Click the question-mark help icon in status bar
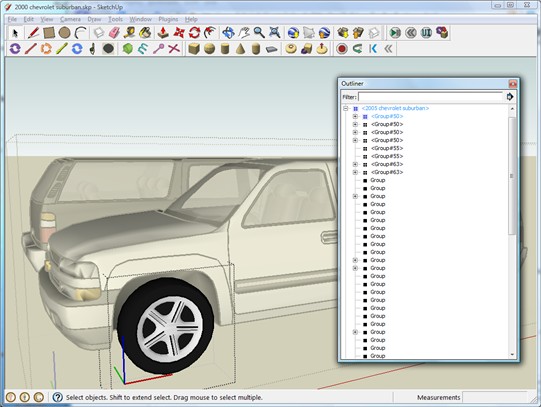Screen dimensions: 541x407 pos(57,397)
